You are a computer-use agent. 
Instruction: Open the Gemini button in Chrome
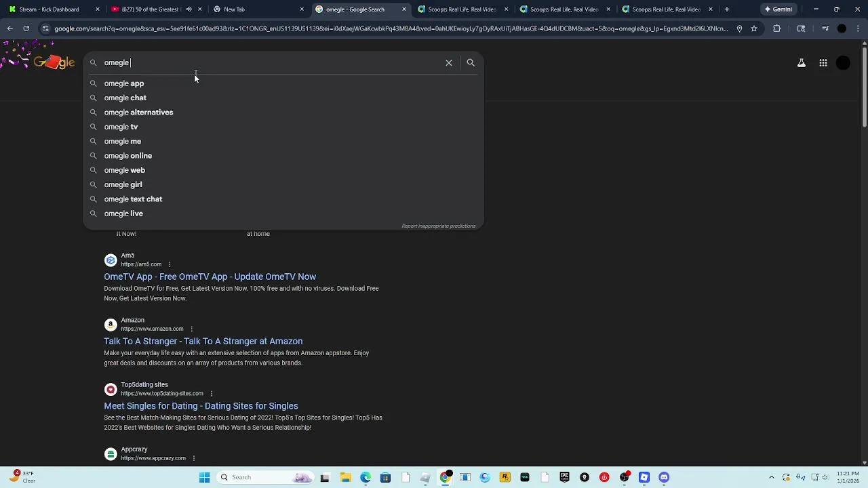point(778,9)
